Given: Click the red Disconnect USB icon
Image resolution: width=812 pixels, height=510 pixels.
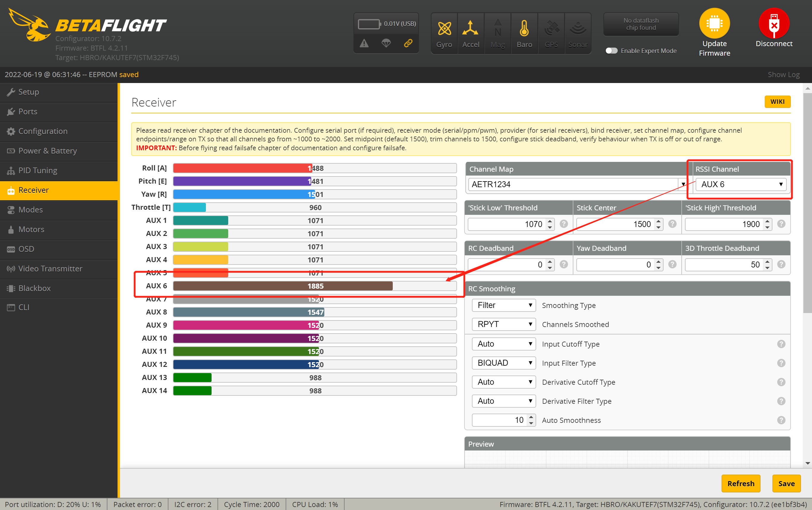Looking at the screenshot, I should pyautogui.click(x=774, y=24).
